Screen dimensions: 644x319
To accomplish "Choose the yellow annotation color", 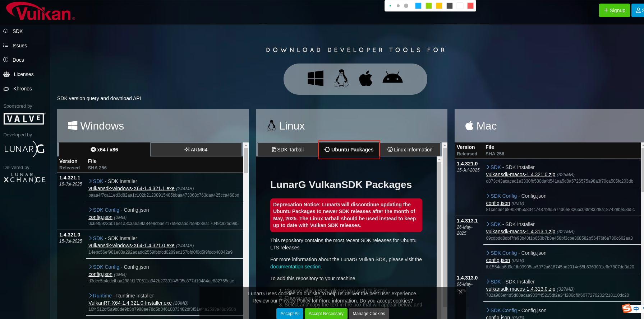I will [439, 6].
